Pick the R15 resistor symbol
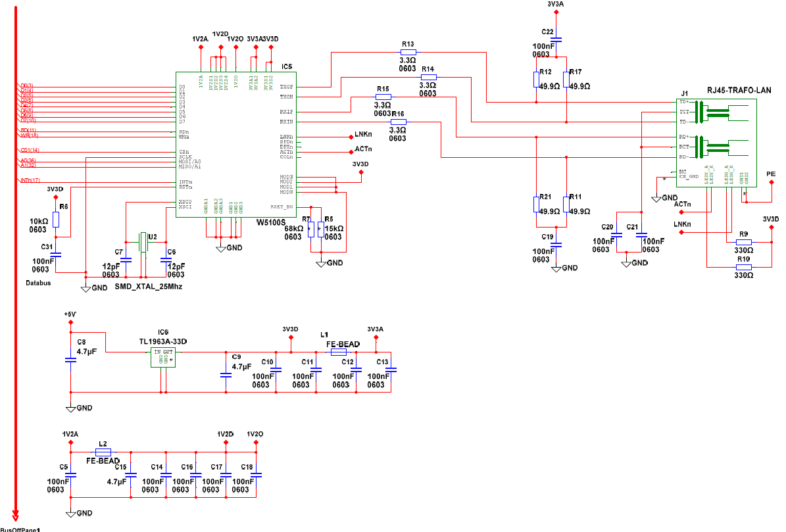This screenshot has height=532, width=786. pyautogui.click(x=383, y=97)
